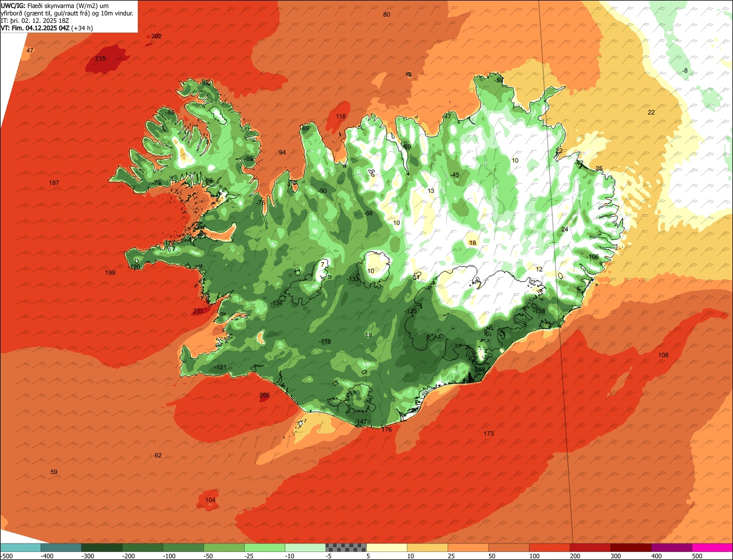Screen dimensions: 733x560
Task: Click the -119 value in south-central Iceland
Action: pos(325,341)
